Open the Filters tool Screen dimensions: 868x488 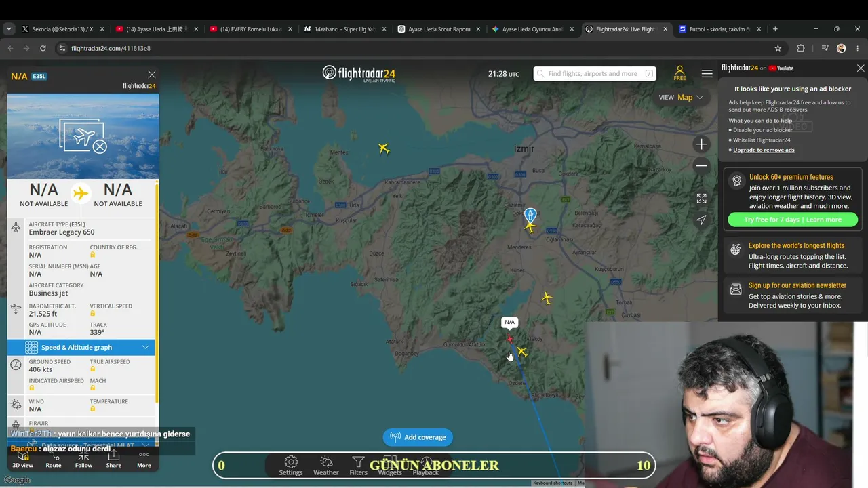358,466
